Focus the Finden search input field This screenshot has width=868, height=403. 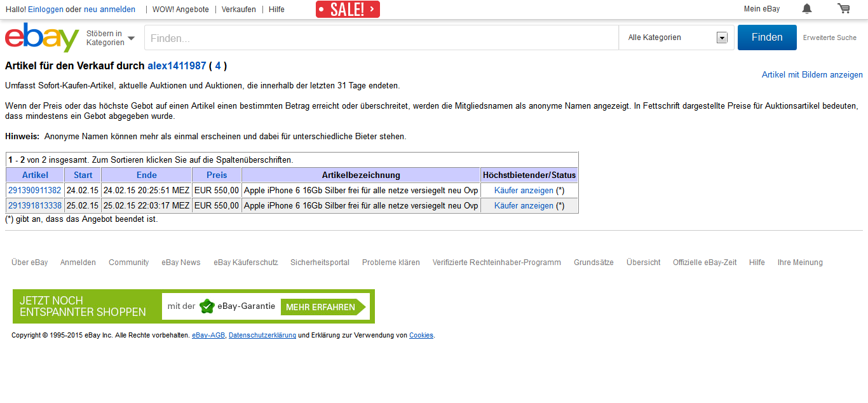click(x=382, y=38)
